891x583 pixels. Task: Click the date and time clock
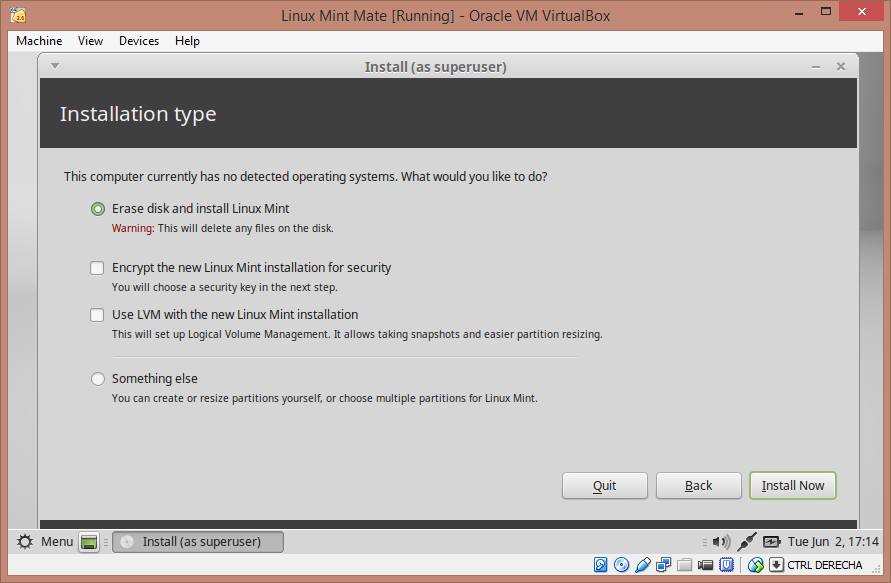click(x=833, y=542)
